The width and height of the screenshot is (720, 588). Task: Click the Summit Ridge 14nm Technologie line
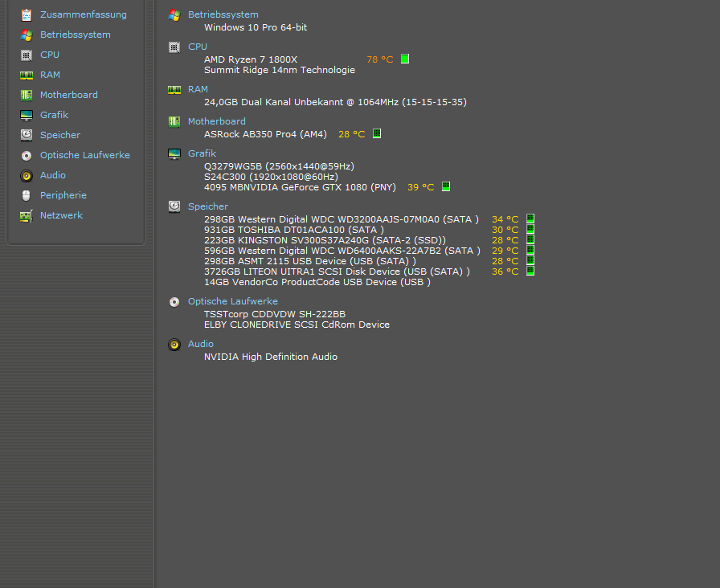point(280,70)
